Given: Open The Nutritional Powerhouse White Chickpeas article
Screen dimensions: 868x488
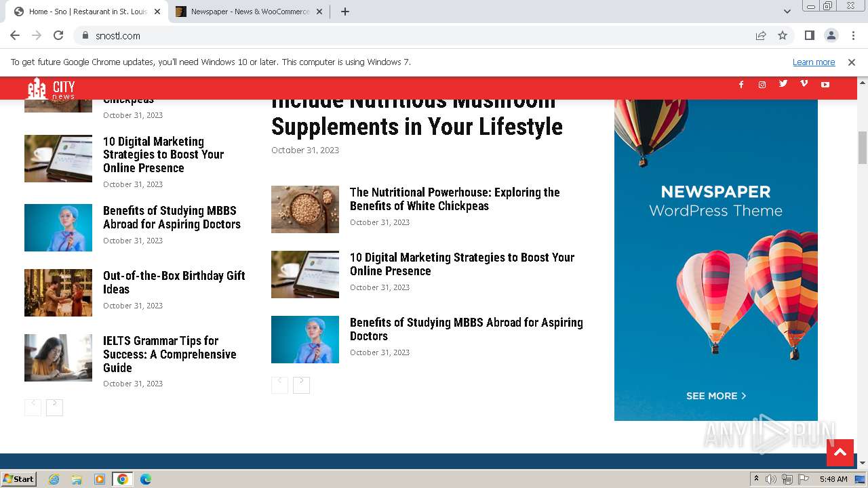Looking at the screenshot, I should click(x=455, y=199).
